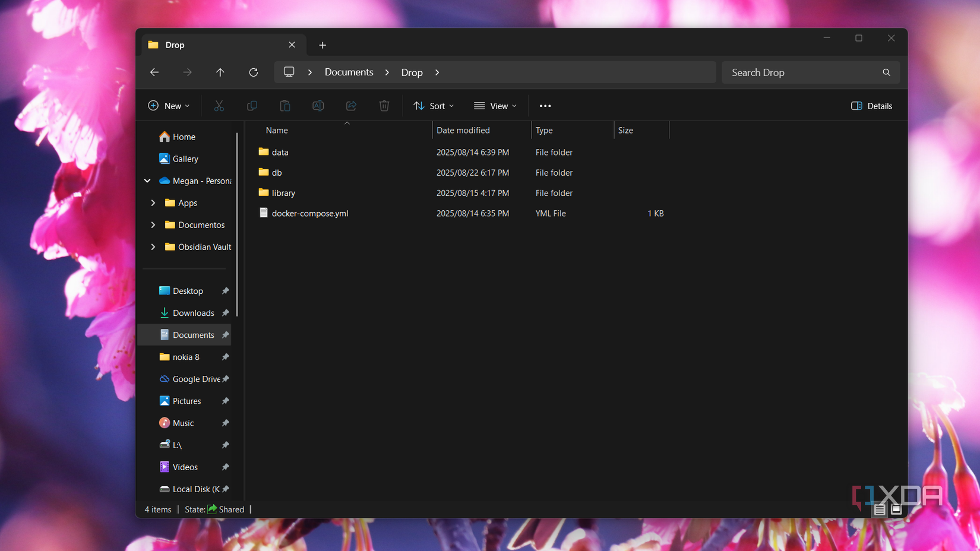Click the New button

(x=169, y=106)
